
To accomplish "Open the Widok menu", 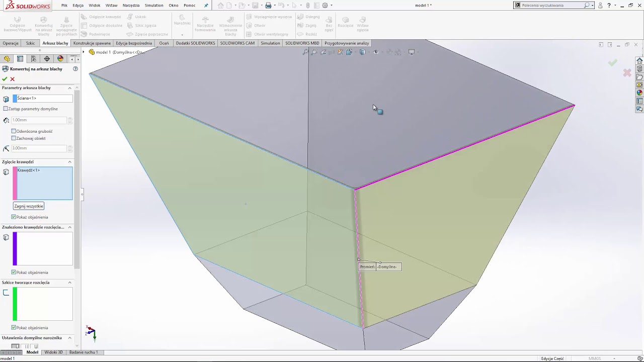I will click(95, 6).
